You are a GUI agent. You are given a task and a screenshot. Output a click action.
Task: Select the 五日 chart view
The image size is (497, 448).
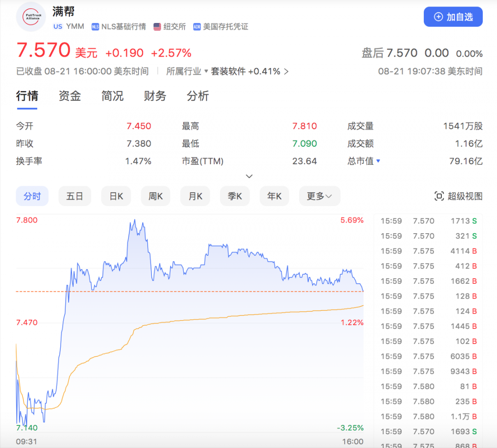[75, 196]
